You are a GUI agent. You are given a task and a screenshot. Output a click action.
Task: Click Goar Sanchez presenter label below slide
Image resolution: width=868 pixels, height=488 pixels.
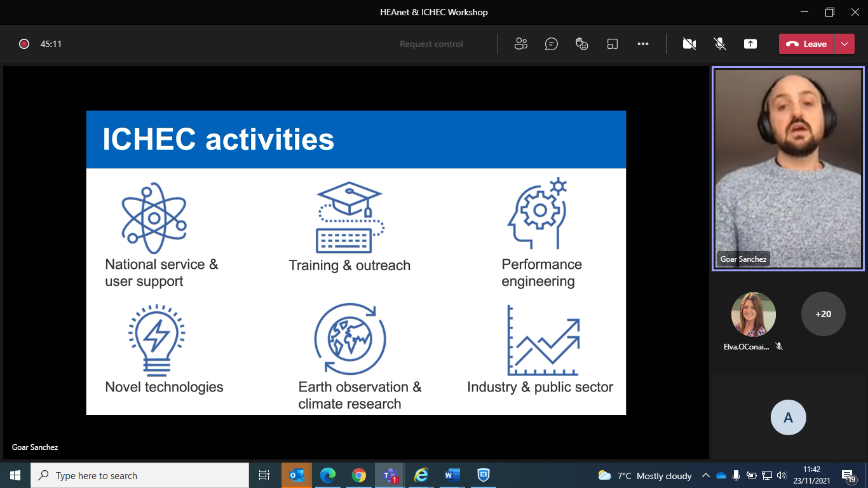click(35, 447)
